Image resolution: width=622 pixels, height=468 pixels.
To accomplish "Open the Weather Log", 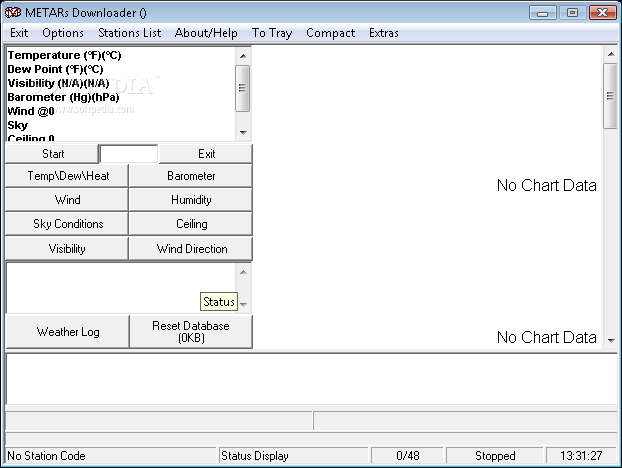I will click(x=68, y=332).
